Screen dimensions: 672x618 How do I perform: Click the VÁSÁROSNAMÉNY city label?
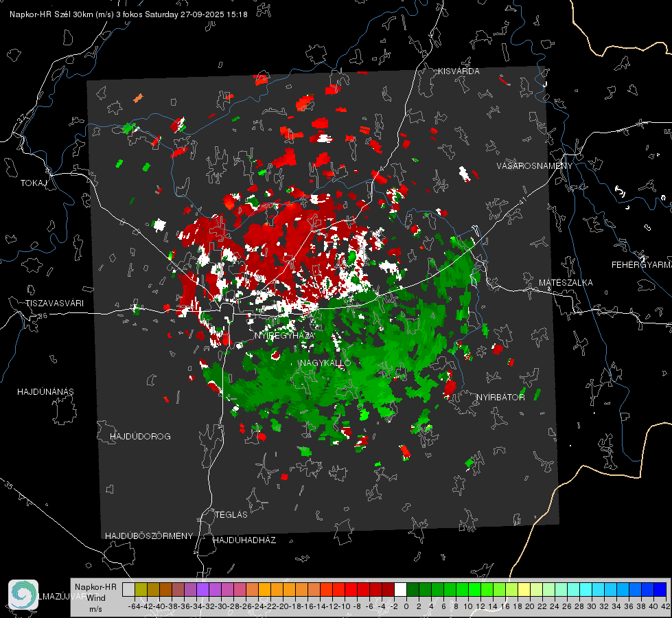(535, 166)
